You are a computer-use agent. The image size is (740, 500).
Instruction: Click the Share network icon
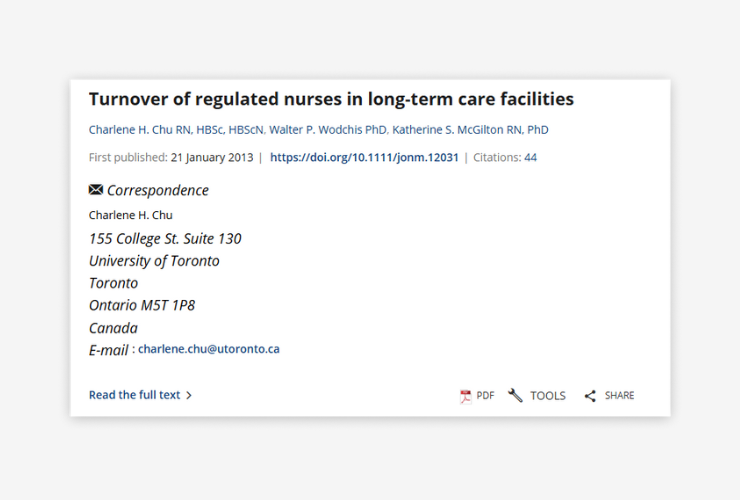[x=590, y=396]
